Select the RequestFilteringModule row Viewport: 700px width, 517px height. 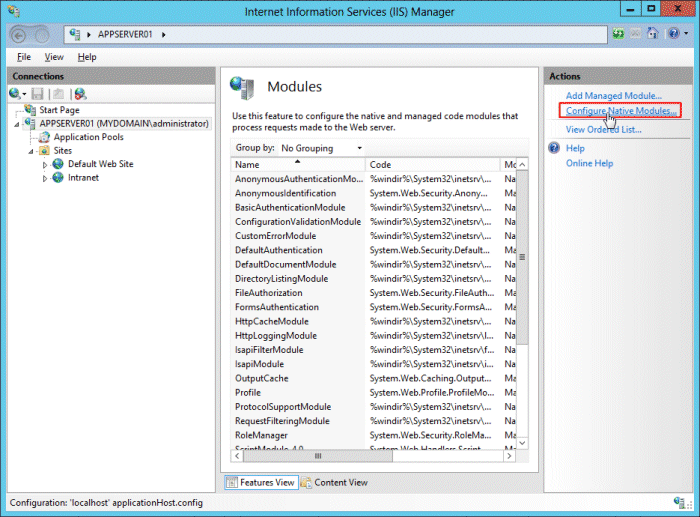374,421
